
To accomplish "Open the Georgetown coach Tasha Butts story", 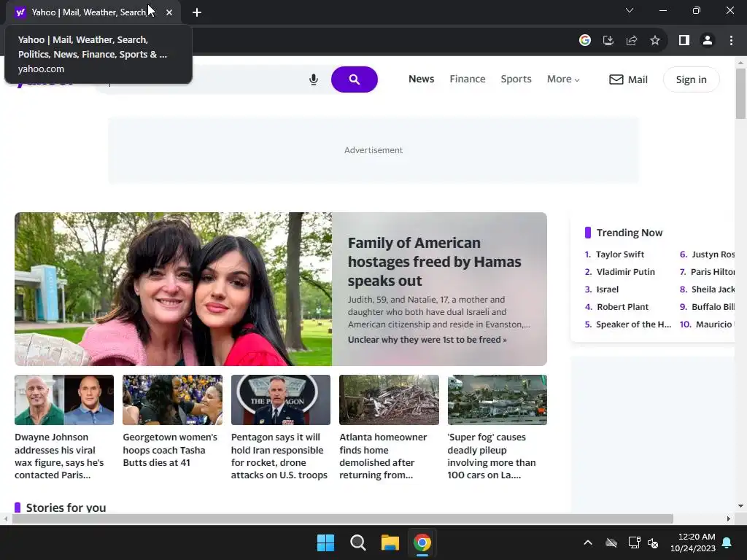I will click(x=170, y=450).
